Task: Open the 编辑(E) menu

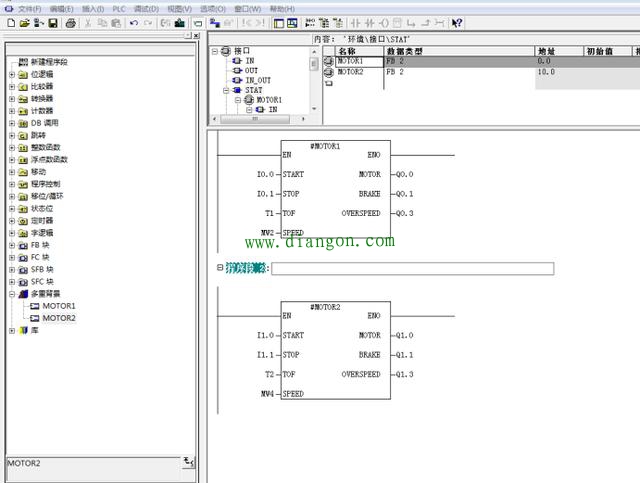Action: pos(61,9)
